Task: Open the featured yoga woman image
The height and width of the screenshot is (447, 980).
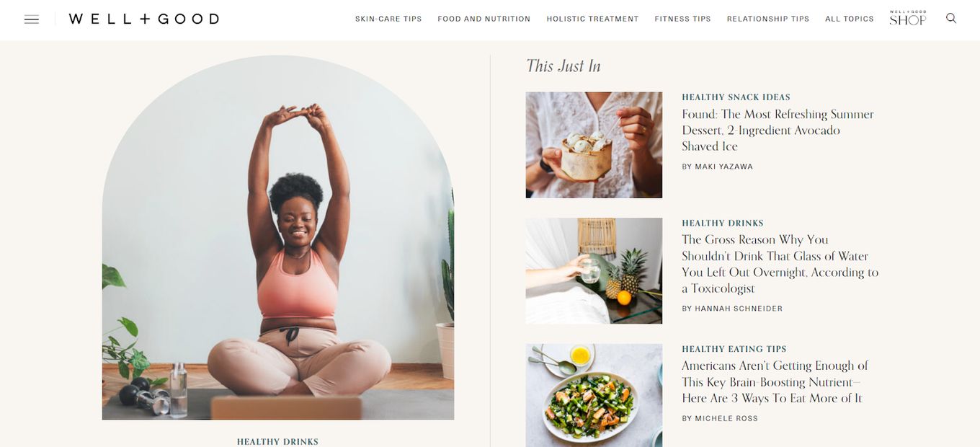Action: 278,238
